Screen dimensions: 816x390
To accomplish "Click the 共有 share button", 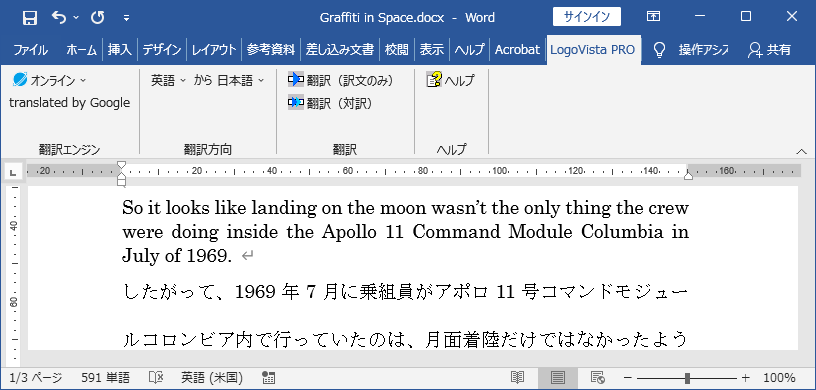I will click(x=769, y=49).
